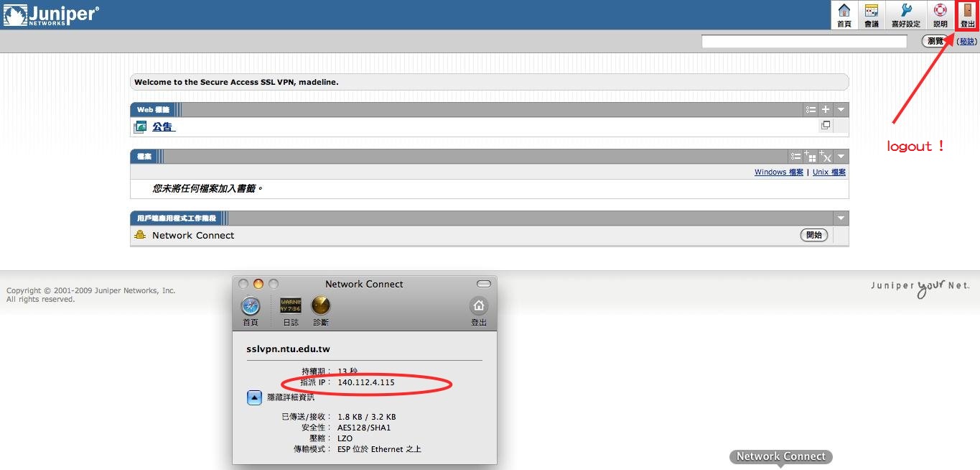Click the LZO compression value
980x470 pixels.
(x=345, y=438)
